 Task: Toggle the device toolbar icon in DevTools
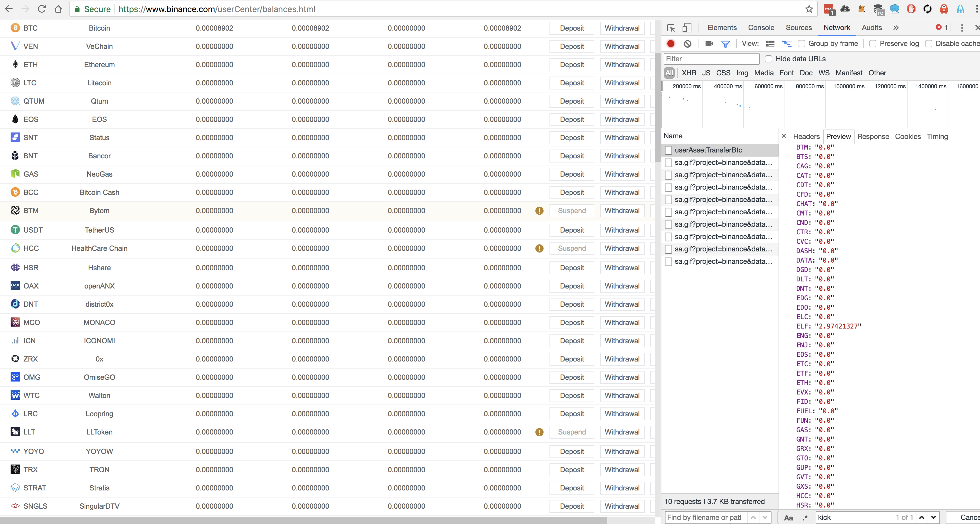pyautogui.click(x=687, y=28)
